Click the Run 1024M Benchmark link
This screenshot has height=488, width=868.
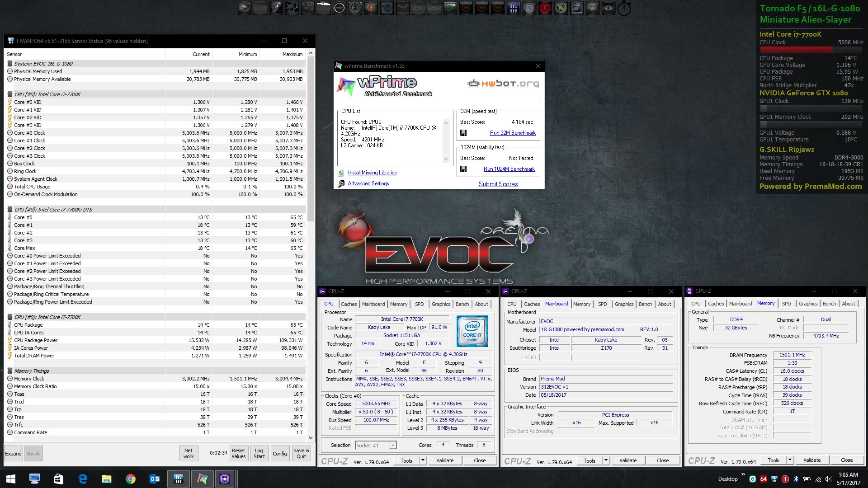coord(509,169)
